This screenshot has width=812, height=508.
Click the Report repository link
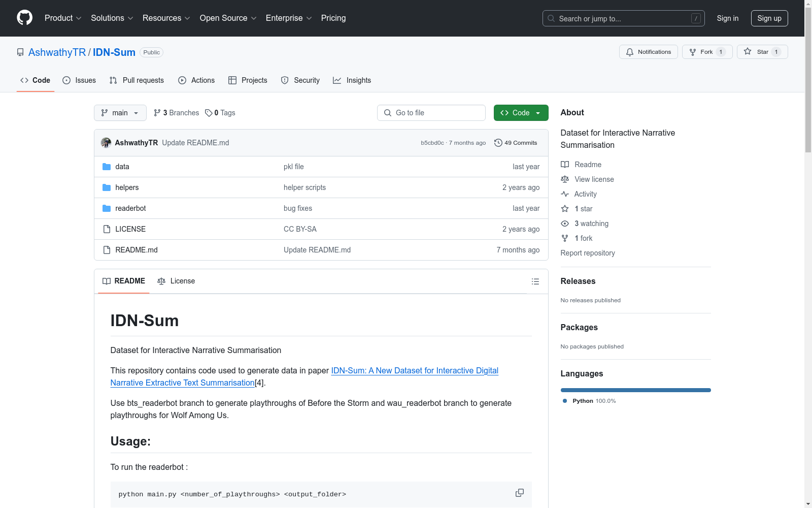588,253
